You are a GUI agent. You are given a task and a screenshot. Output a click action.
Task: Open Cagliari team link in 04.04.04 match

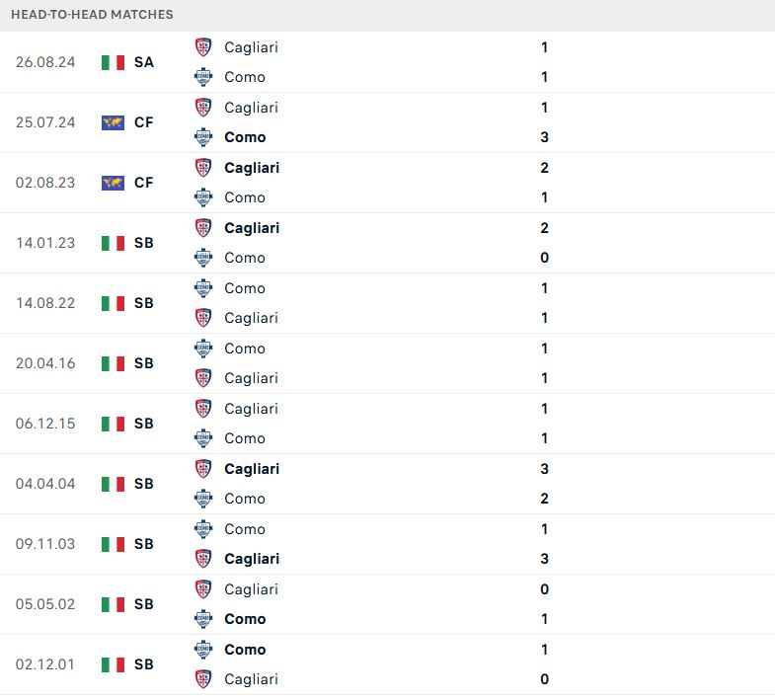252,469
